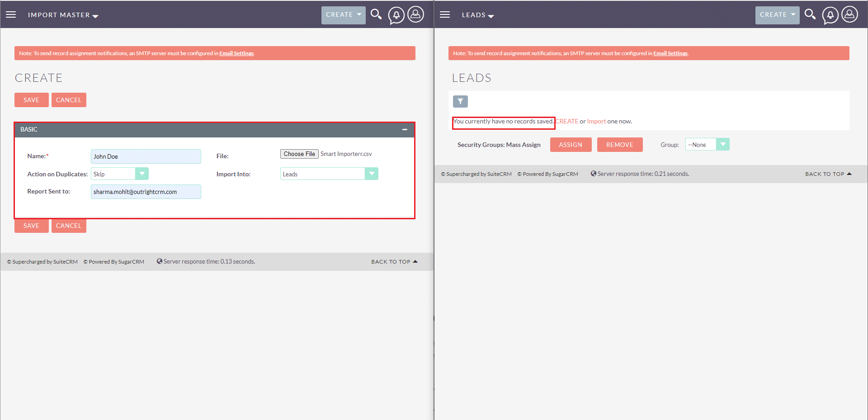Image resolution: width=868 pixels, height=420 pixels.
Task: Click Report Sent to email field
Action: point(146,192)
